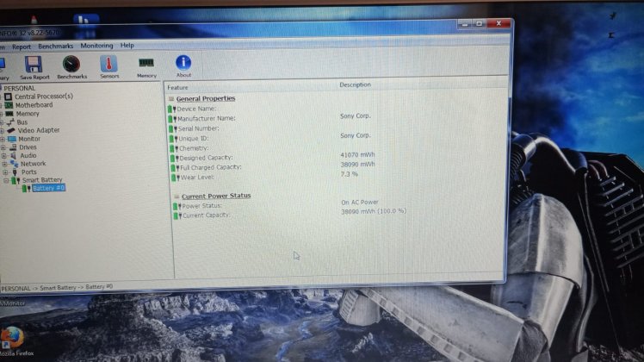Minimize the HWiNFO window
Screen dimensions: 644x362
coord(465,25)
